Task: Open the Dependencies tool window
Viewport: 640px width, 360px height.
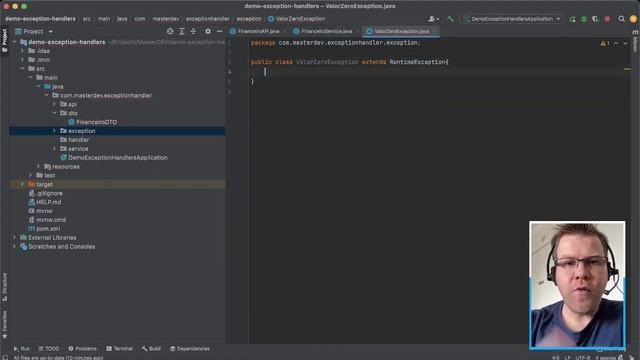Action: [x=189, y=349]
